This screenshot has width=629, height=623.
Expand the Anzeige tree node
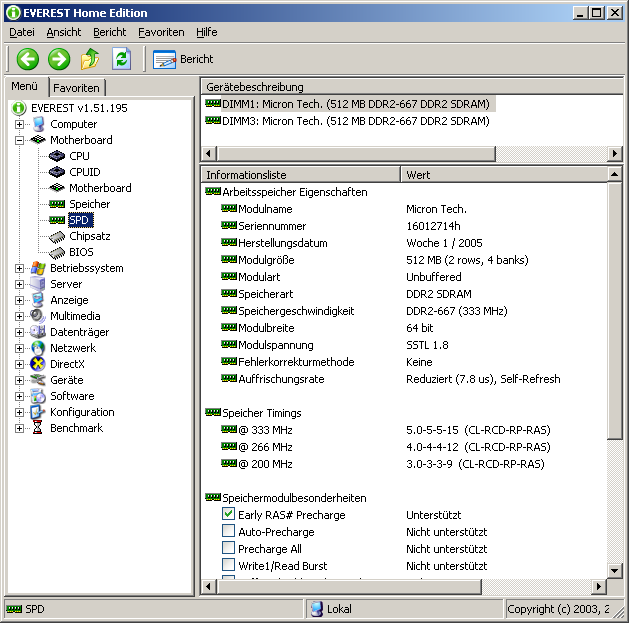click(19, 300)
